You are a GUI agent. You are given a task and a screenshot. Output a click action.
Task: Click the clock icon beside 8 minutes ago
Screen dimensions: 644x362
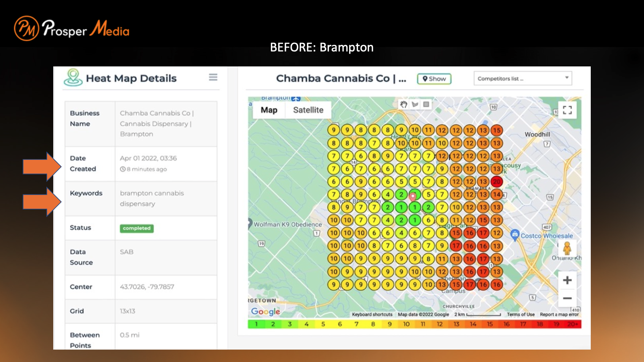point(123,169)
